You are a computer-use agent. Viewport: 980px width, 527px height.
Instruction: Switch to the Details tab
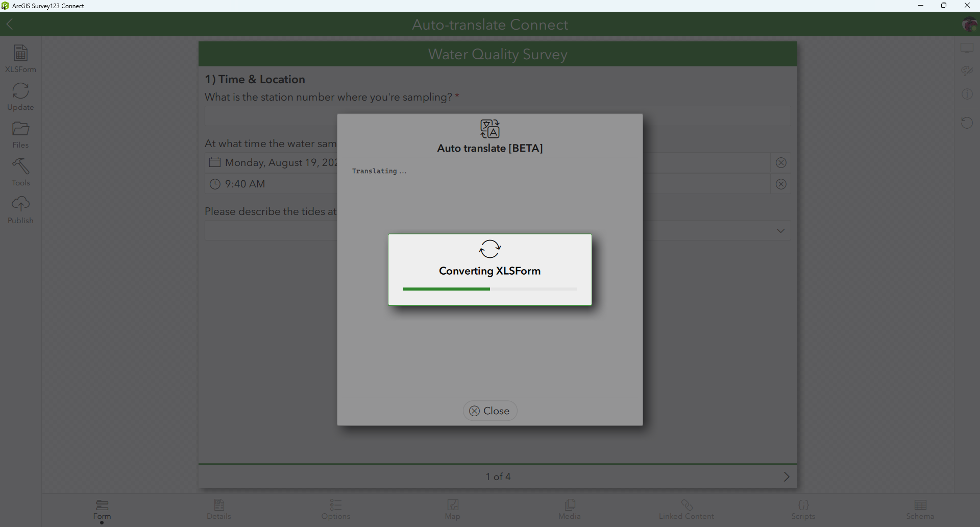click(x=219, y=510)
